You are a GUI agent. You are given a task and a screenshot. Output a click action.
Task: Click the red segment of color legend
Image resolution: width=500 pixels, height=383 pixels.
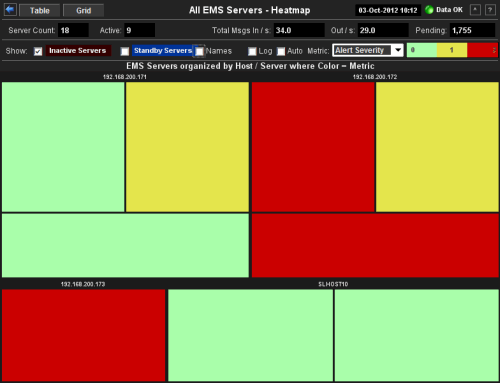(482, 50)
